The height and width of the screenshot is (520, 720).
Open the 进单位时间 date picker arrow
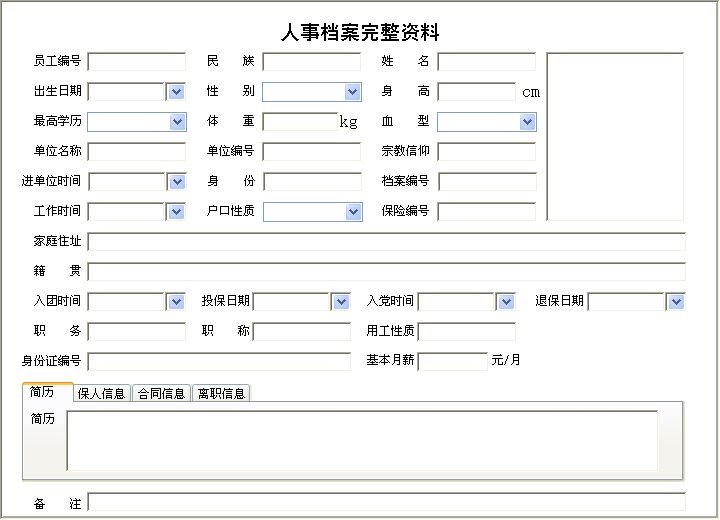coord(176,182)
